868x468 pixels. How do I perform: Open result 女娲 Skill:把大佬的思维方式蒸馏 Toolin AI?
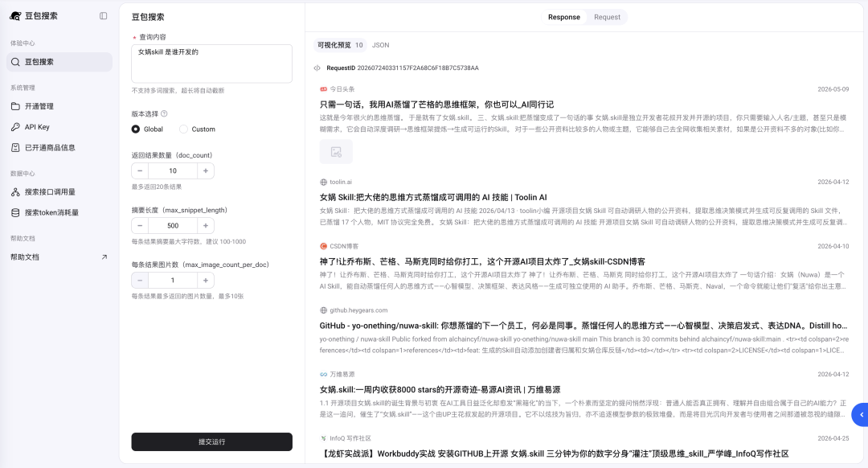(433, 198)
